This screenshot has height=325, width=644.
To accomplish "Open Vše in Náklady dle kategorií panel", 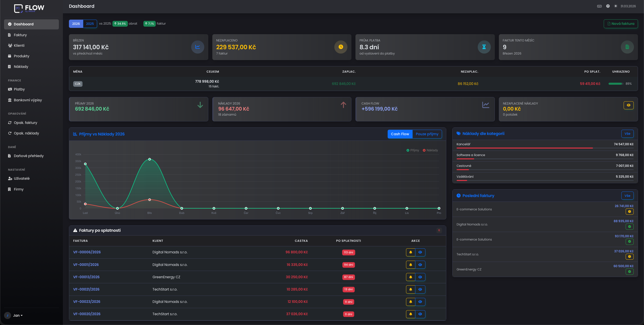I will tap(627, 134).
